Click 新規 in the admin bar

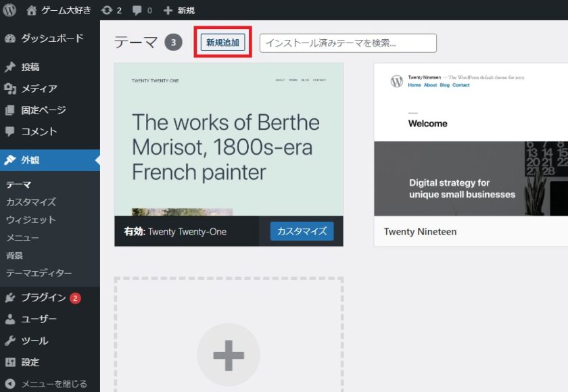click(x=186, y=11)
